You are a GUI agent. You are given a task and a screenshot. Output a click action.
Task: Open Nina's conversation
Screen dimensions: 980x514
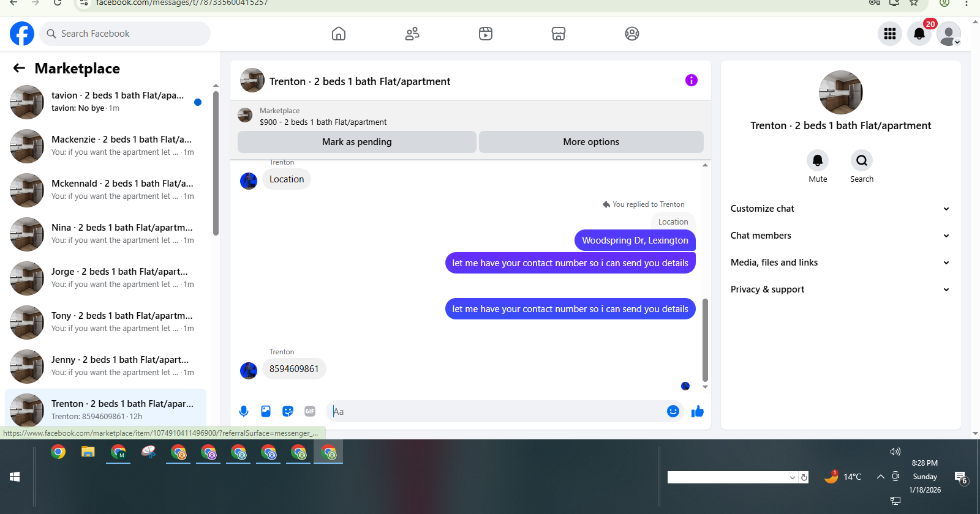tap(106, 234)
